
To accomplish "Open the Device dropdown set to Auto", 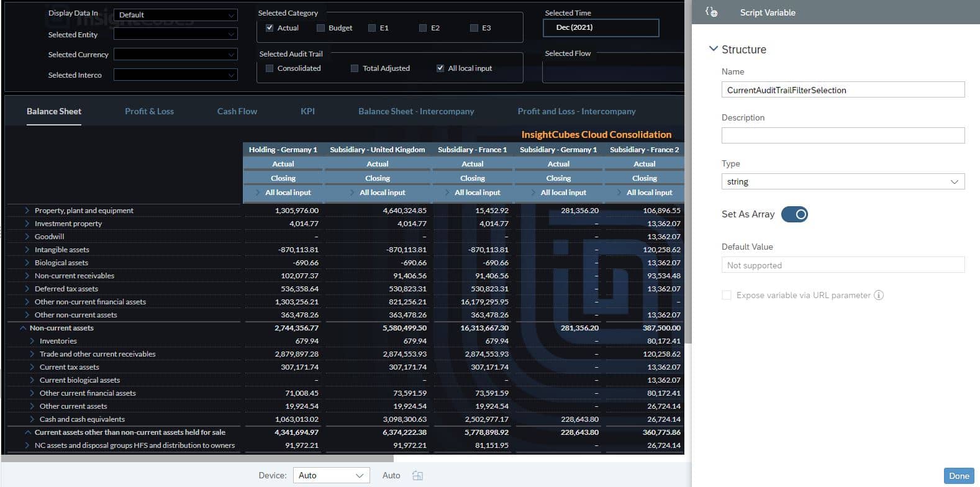I will (x=331, y=475).
